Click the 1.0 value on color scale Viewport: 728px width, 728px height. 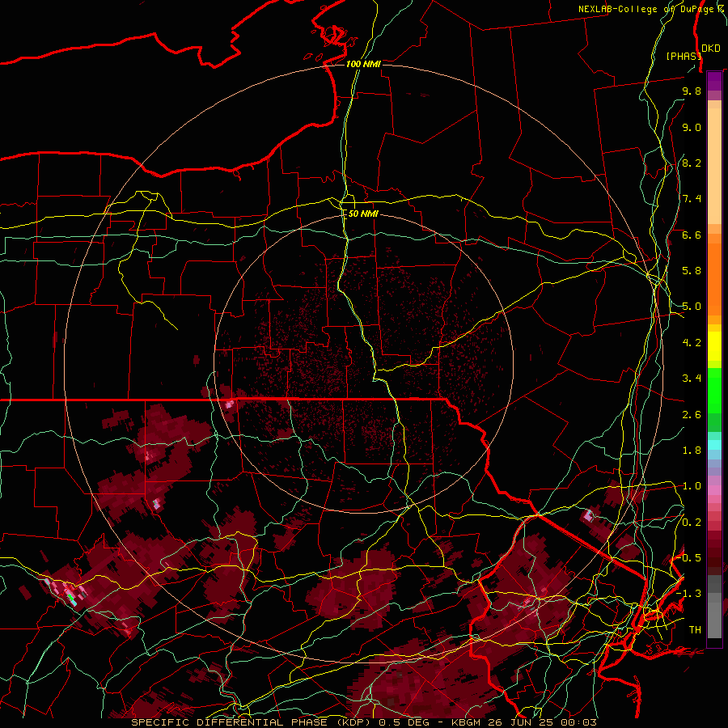coord(692,486)
